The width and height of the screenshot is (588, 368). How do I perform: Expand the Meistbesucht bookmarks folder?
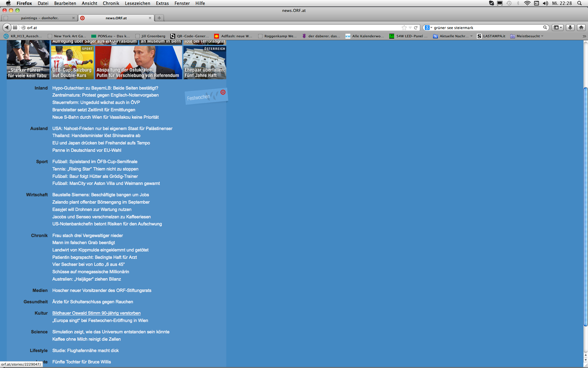click(x=527, y=36)
